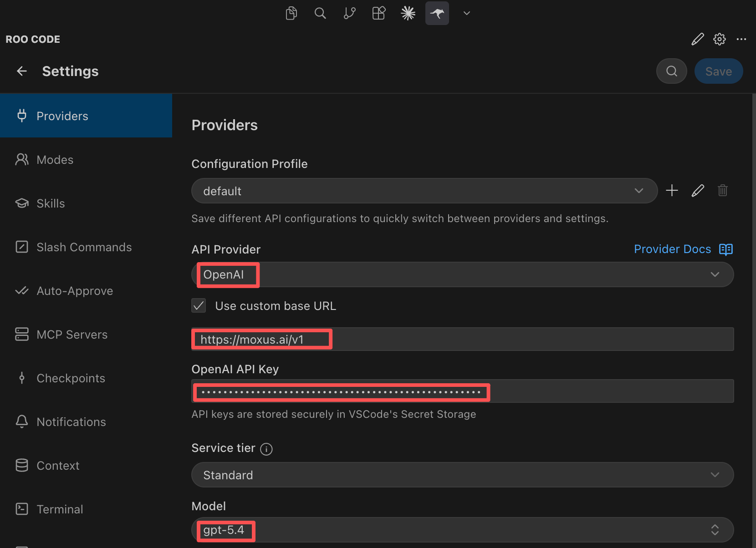
Task: Open the more actions ellipsis menu
Action: 741,39
